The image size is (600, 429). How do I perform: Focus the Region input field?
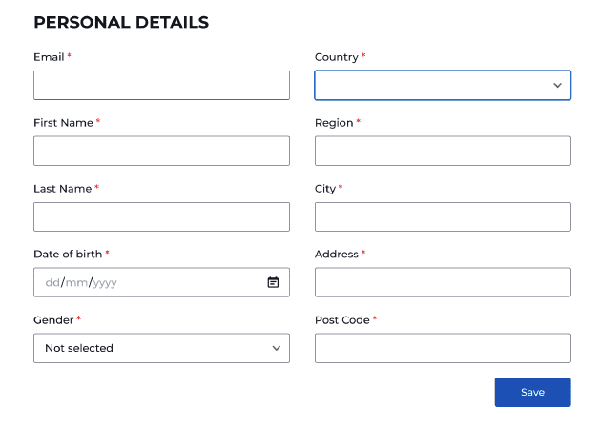click(x=442, y=151)
